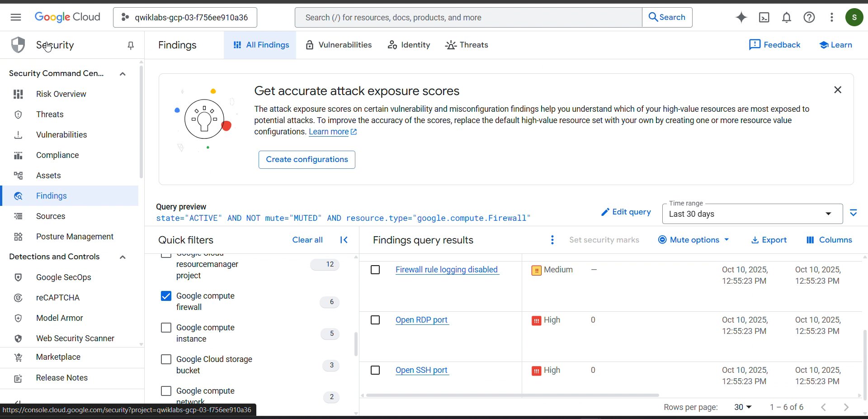
Task: Open the notifications bell
Action: 787,17
